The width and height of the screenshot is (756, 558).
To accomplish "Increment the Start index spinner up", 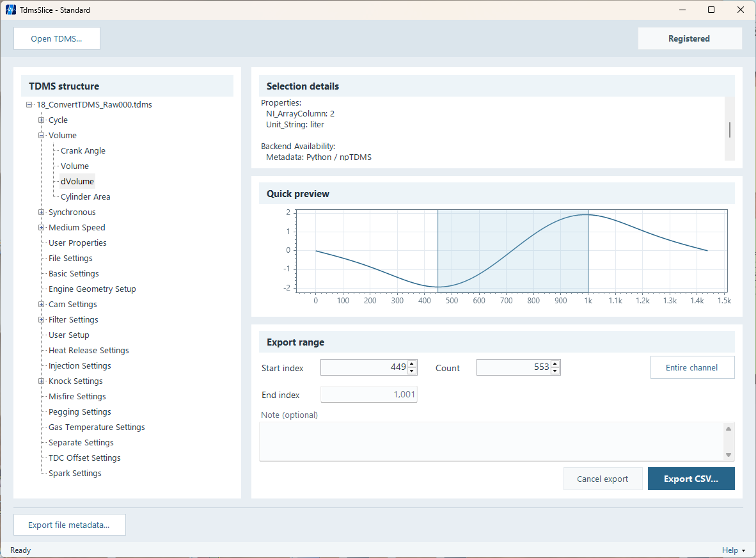I will click(412, 364).
